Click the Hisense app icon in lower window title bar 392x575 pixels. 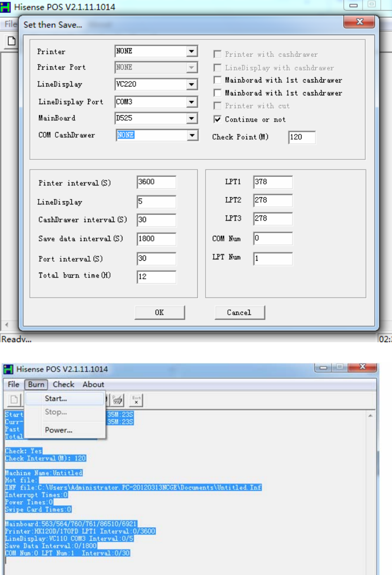(8, 369)
